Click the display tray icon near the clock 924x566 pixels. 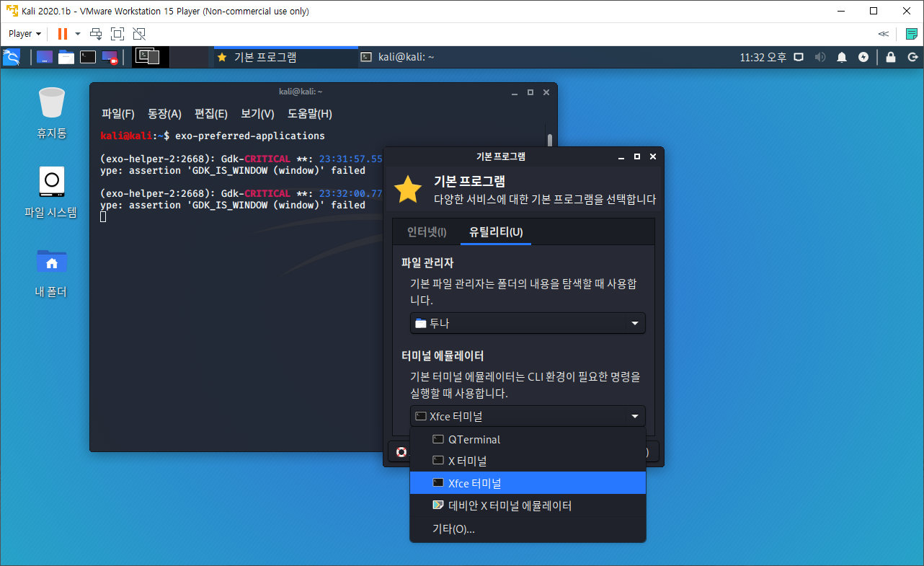point(799,57)
